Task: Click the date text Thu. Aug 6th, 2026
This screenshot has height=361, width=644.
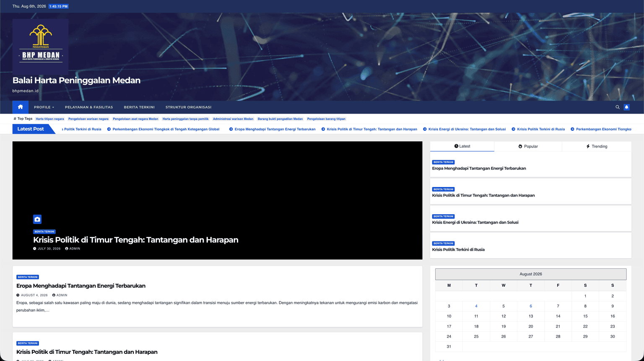Action: pyautogui.click(x=29, y=6)
